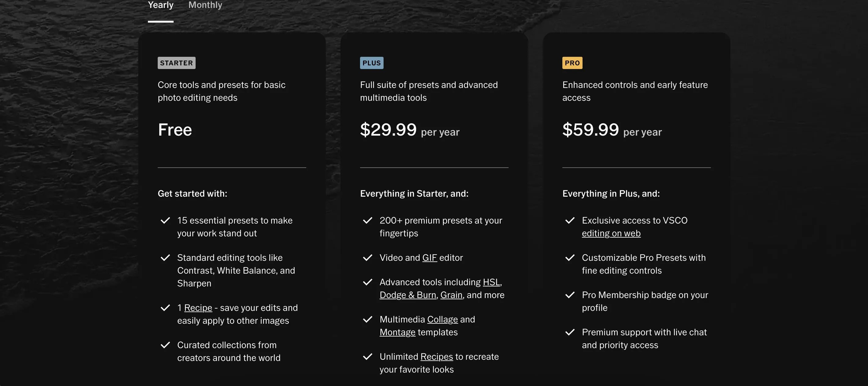Screen dimensions: 868x386
Task: Open the GIF editor link
Action: pos(430,257)
